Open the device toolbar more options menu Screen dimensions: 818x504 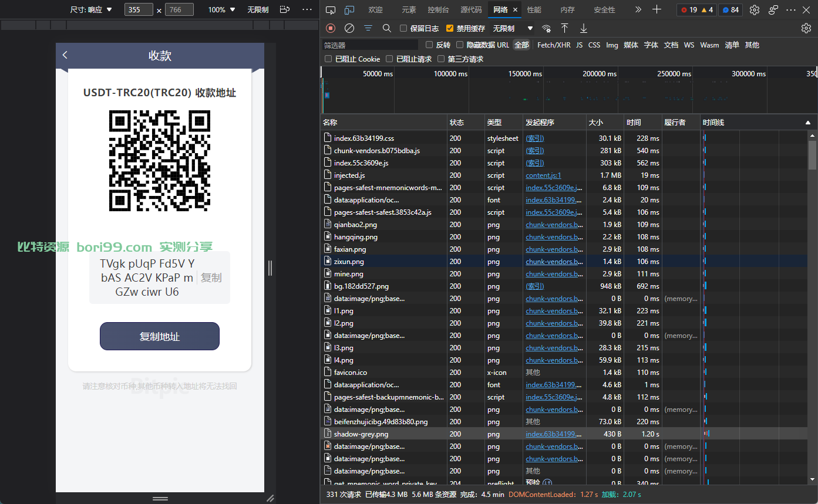click(307, 10)
